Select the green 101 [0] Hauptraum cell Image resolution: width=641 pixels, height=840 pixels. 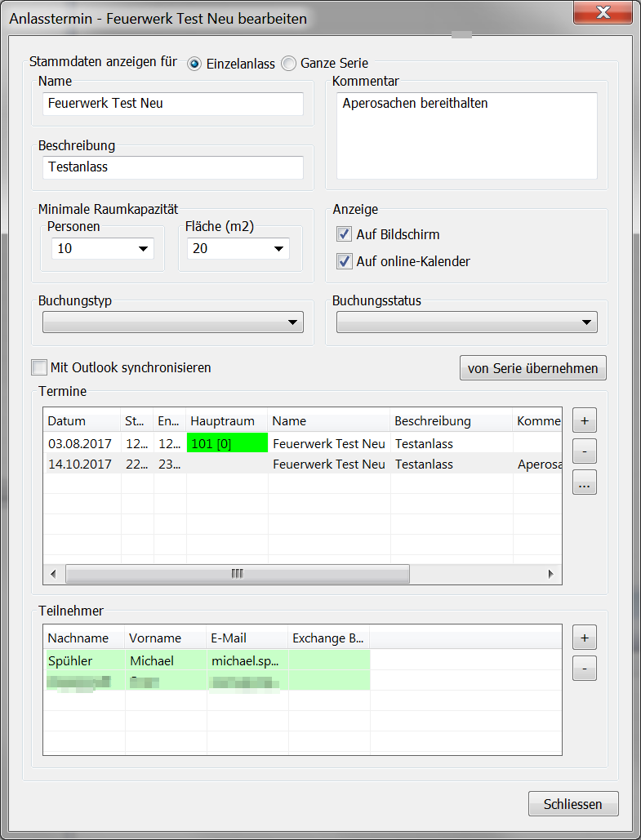pos(227,443)
